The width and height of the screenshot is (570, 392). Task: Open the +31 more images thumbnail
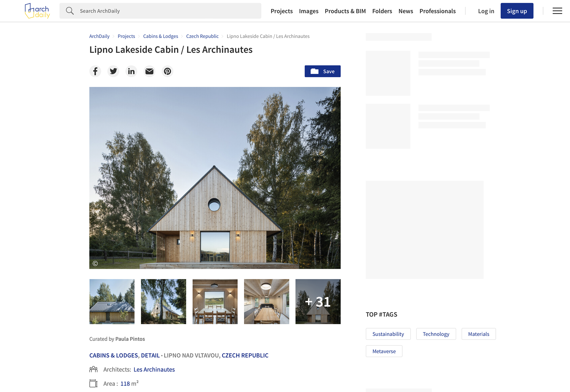(x=318, y=301)
